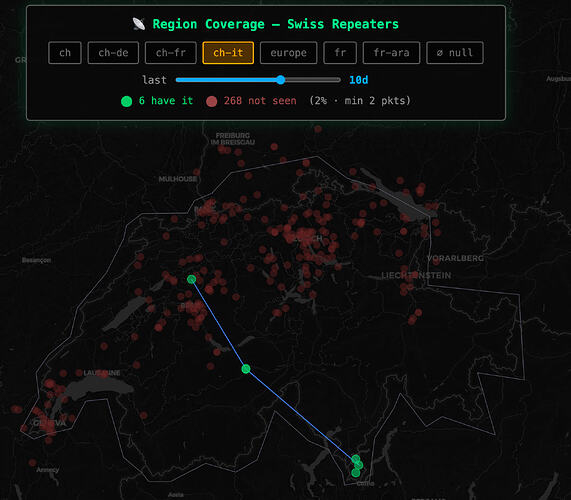This screenshot has width=571, height=500.
Task: Click the 10d duration label
Action: click(359, 80)
